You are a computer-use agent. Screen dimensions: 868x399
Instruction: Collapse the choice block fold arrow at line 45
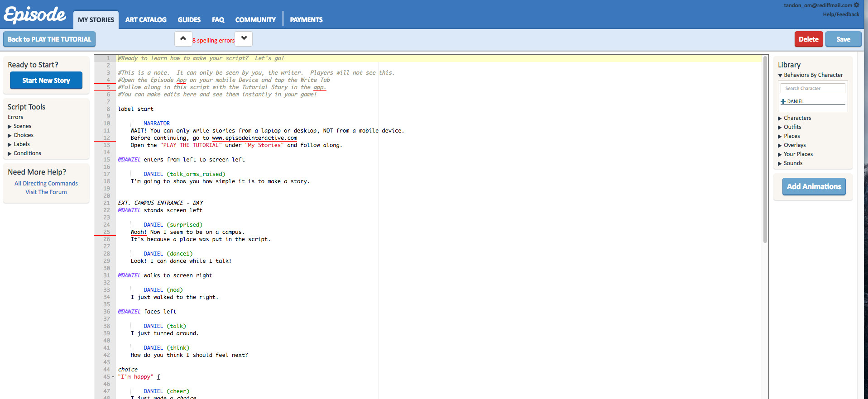[113, 377]
